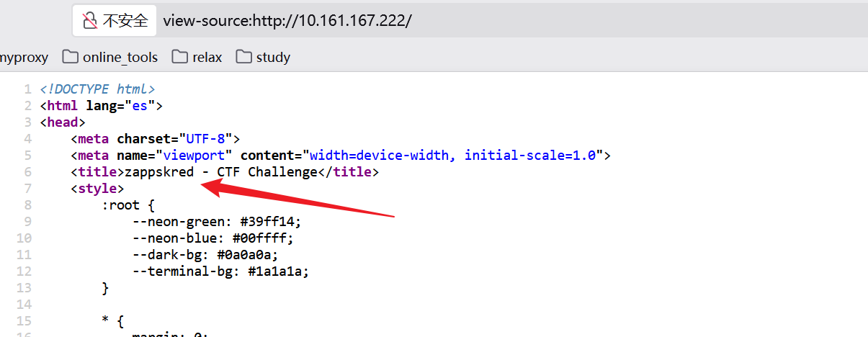Click line number 6 in source
The image size is (868, 337).
tap(27, 172)
